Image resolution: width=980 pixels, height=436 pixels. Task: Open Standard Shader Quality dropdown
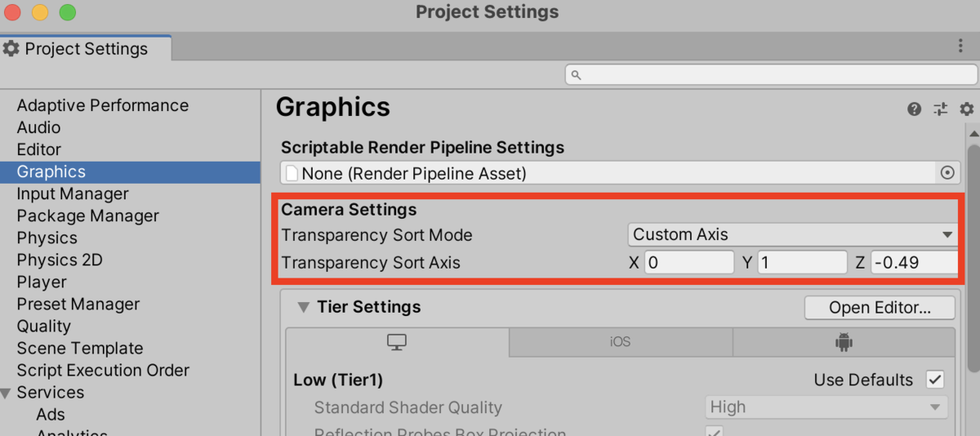pos(826,407)
